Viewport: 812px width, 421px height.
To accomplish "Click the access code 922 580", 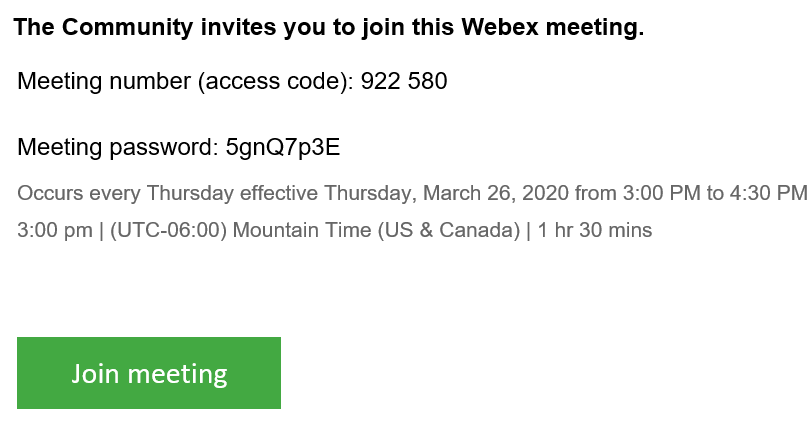I will tap(404, 81).
